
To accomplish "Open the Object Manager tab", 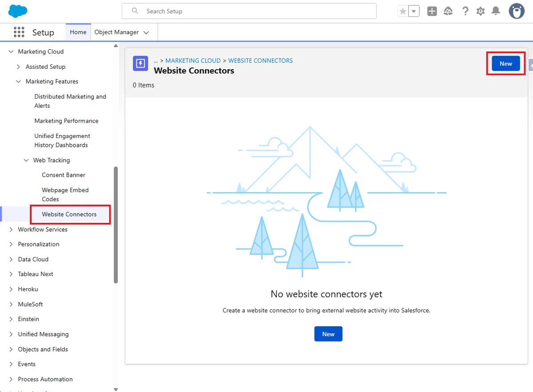I will point(116,32).
